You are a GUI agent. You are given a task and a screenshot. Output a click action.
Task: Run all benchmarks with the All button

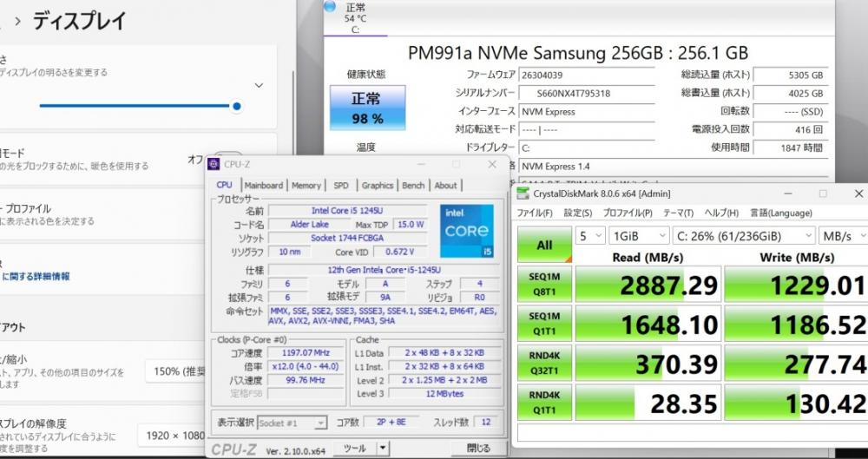point(545,244)
